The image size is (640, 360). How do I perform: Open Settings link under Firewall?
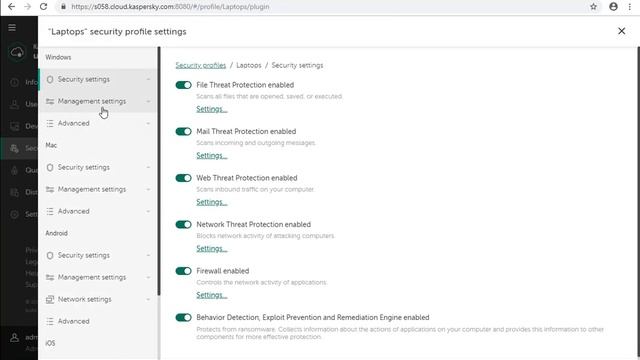pos(211,295)
